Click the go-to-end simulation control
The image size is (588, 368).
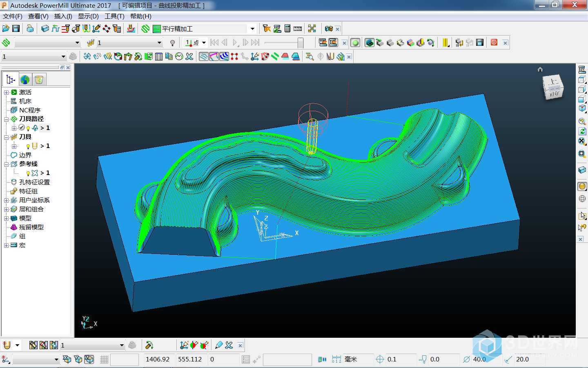coord(256,43)
